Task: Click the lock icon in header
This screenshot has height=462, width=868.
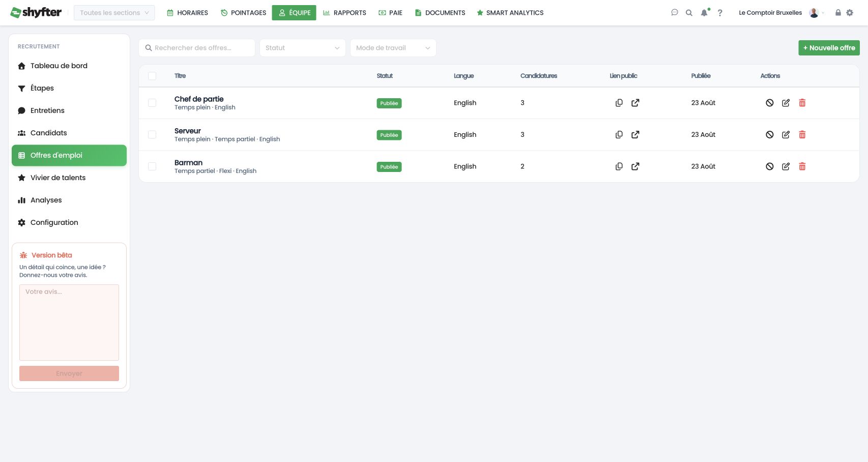Action: tap(838, 13)
